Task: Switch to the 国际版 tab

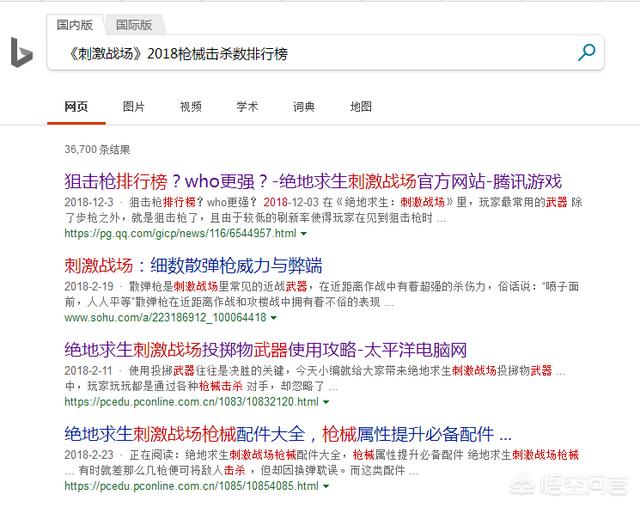Action: (x=134, y=25)
